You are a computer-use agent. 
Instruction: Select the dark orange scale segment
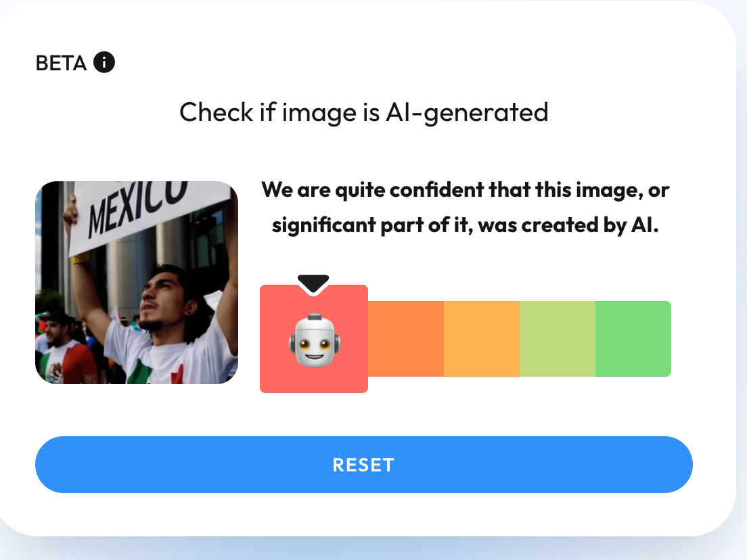[406, 339]
